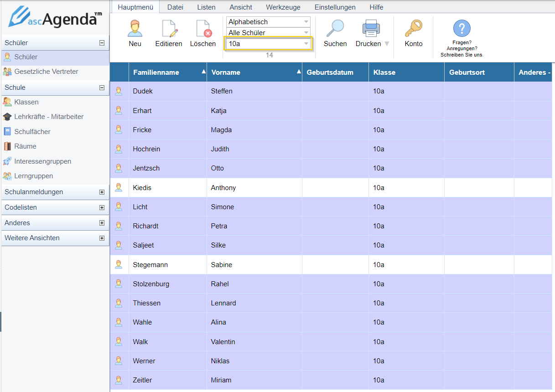This screenshot has width=555, height=392.
Task: Click the Neu student icon
Action: pyautogui.click(x=135, y=29)
